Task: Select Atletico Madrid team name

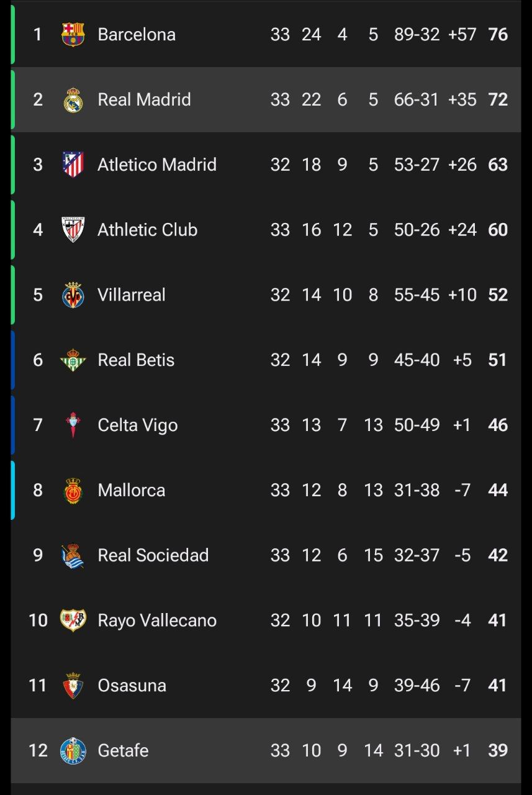Action: click(157, 165)
